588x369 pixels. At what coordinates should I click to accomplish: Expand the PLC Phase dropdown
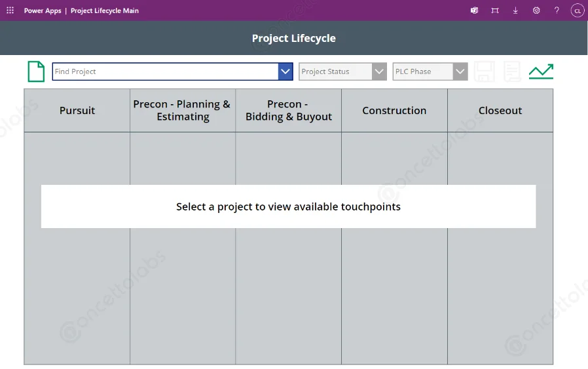430,71
